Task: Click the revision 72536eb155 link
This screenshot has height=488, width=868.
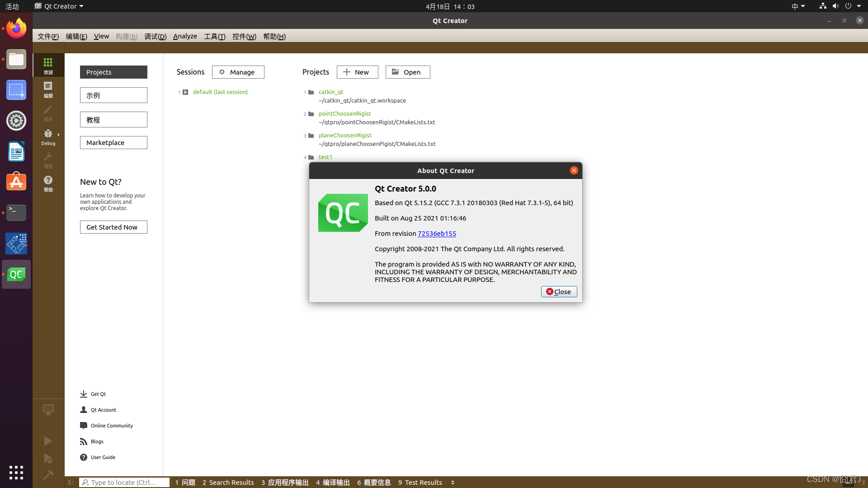Action: (437, 234)
